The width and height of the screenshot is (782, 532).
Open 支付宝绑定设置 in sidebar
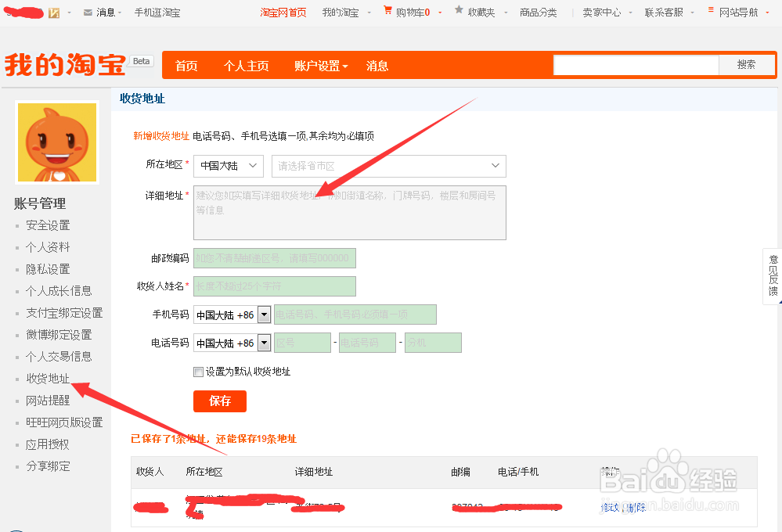click(64, 313)
